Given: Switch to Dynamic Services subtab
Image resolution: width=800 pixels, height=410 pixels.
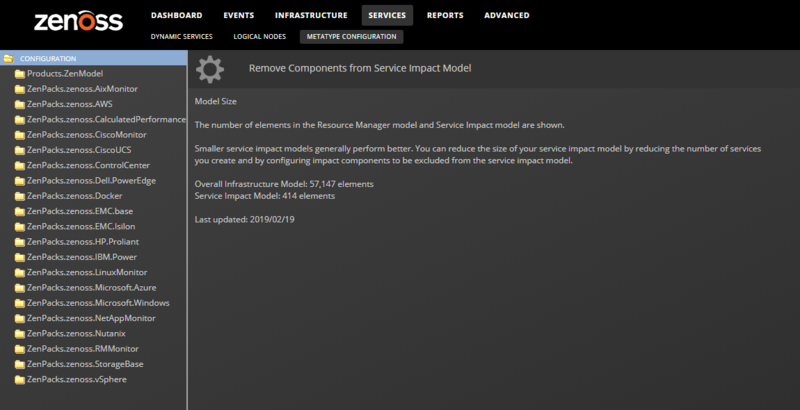Looking at the screenshot, I should (182, 37).
